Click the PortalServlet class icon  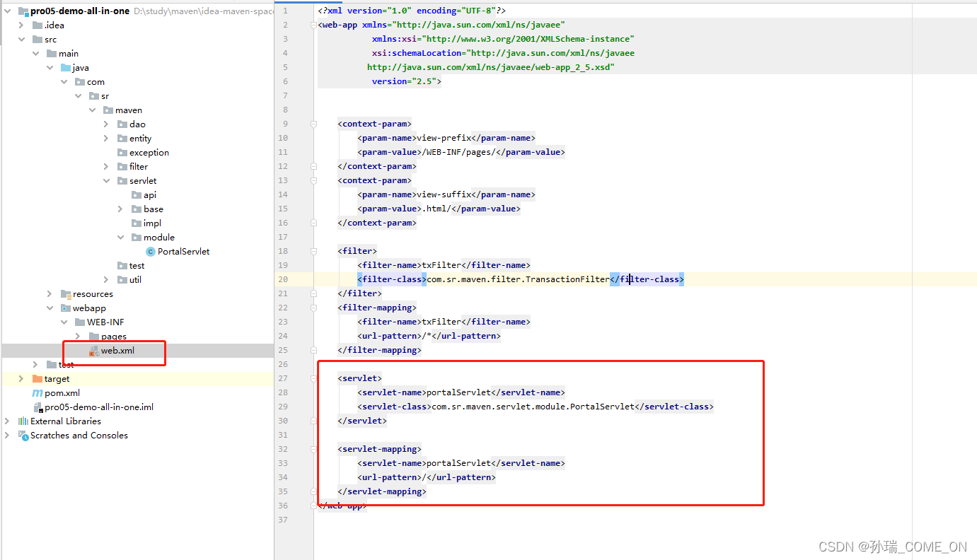click(150, 252)
